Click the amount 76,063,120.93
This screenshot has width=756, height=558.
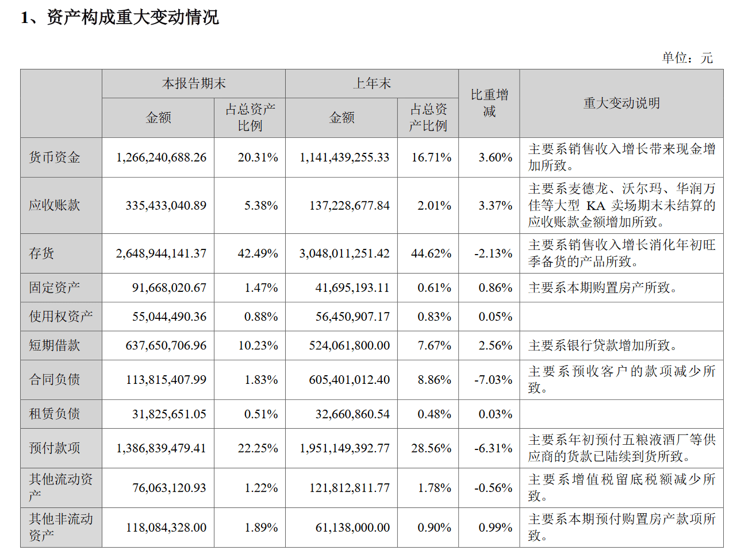coord(169,488)
